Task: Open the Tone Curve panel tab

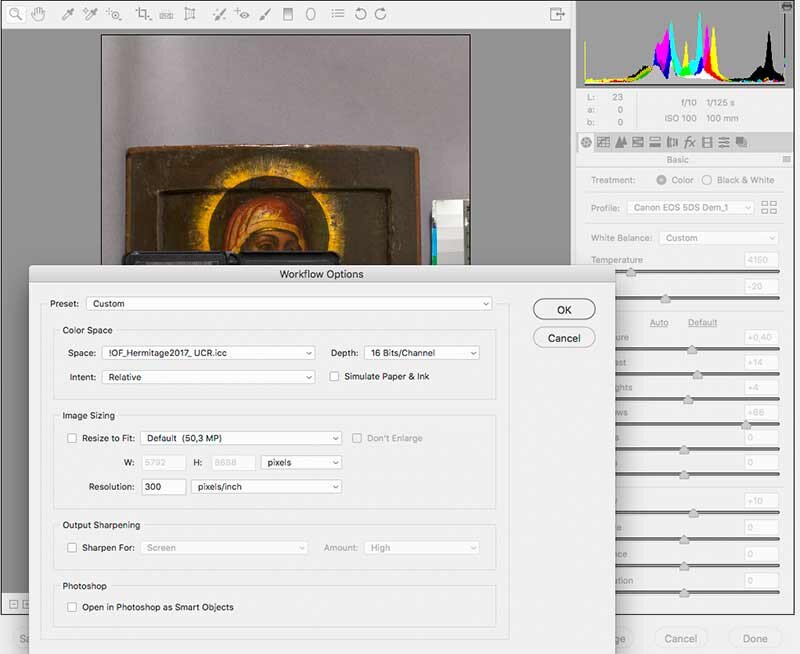Action: [x=604, y=143]
